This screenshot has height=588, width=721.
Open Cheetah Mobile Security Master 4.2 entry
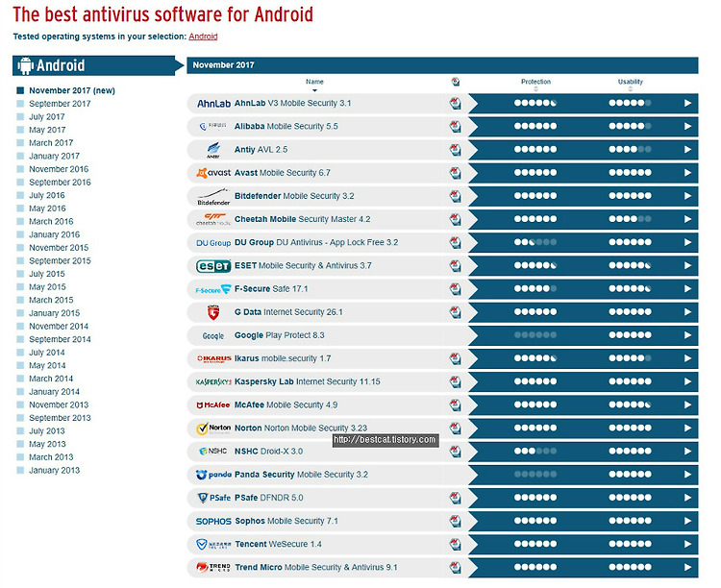(302, 219)
